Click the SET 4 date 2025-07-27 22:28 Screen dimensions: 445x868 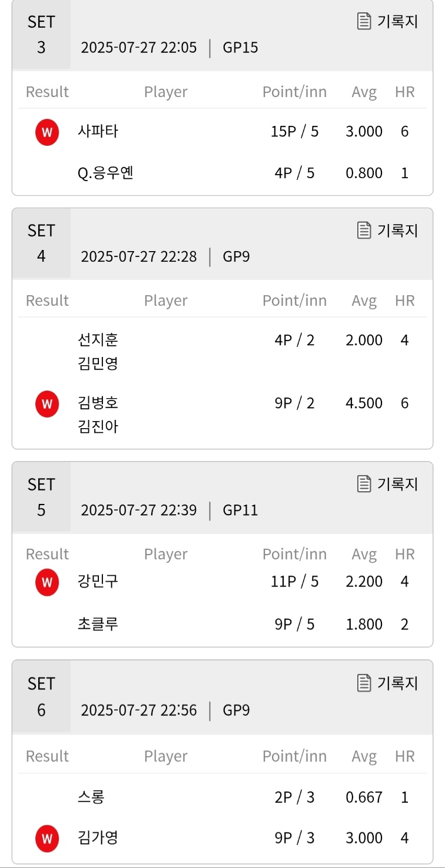pos(139,256)
